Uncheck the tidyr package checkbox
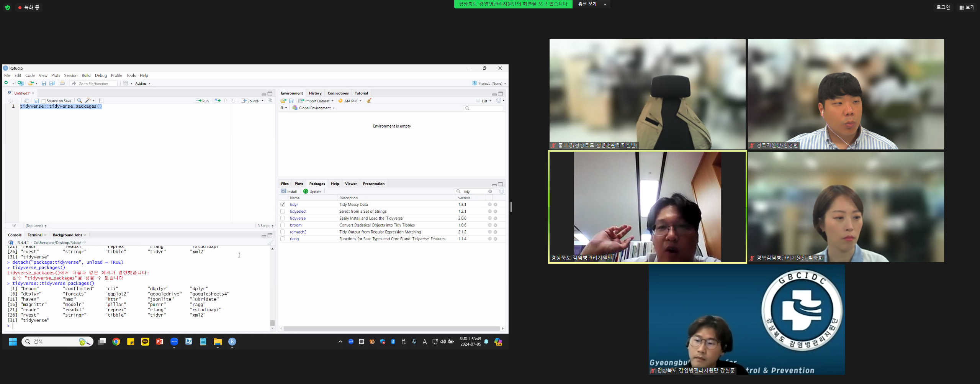 point(283,205)
